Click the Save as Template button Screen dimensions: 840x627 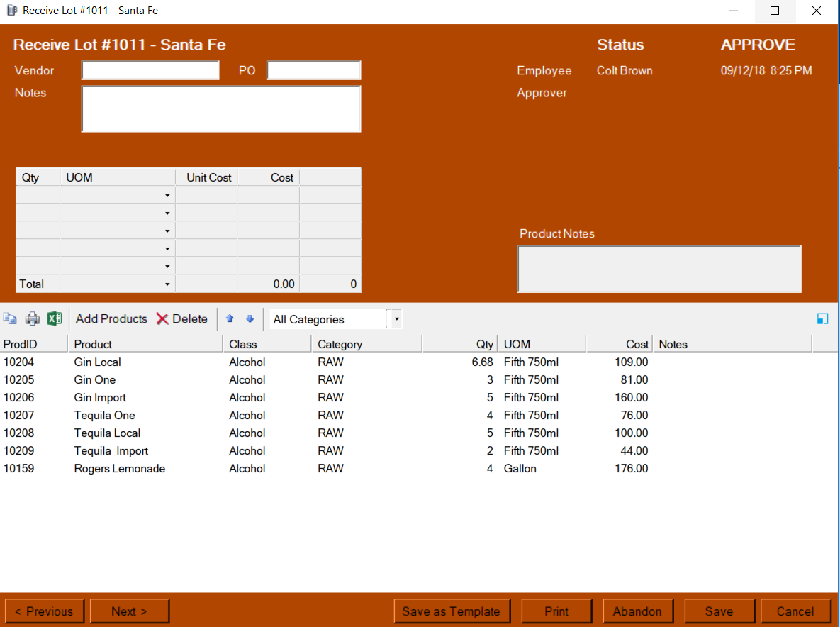(x=452, y=611)
